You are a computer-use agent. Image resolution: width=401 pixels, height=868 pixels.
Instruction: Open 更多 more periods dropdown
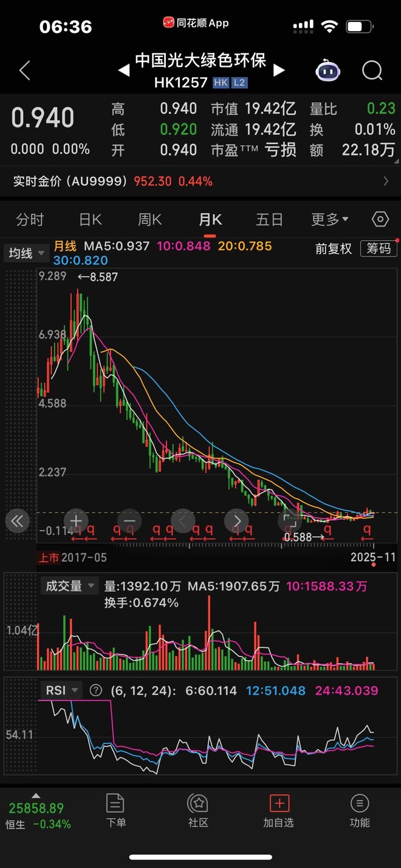click(330, 219)
